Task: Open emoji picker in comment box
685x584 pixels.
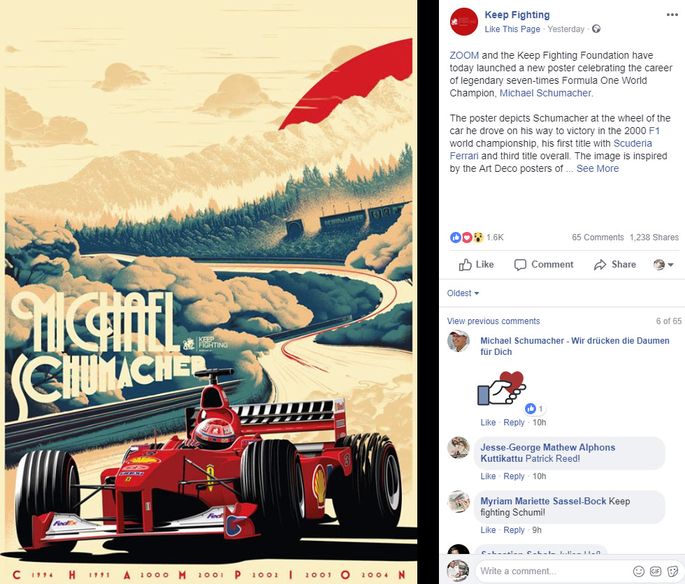Action: point(639,571)
